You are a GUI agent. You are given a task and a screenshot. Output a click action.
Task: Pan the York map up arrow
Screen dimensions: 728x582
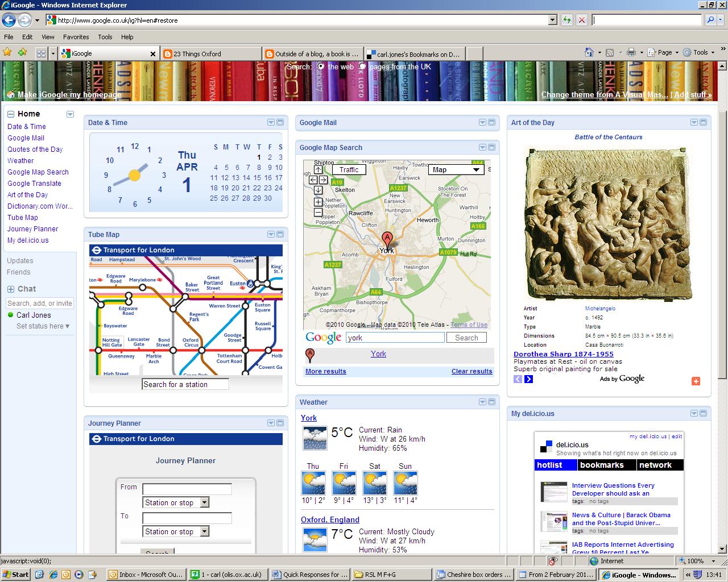(x=318, y=169)
